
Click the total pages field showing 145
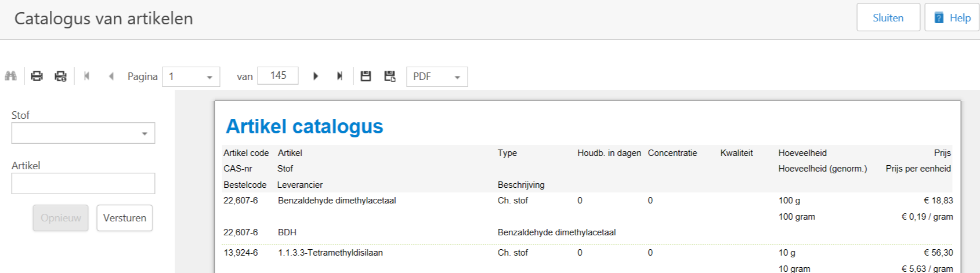278,76
